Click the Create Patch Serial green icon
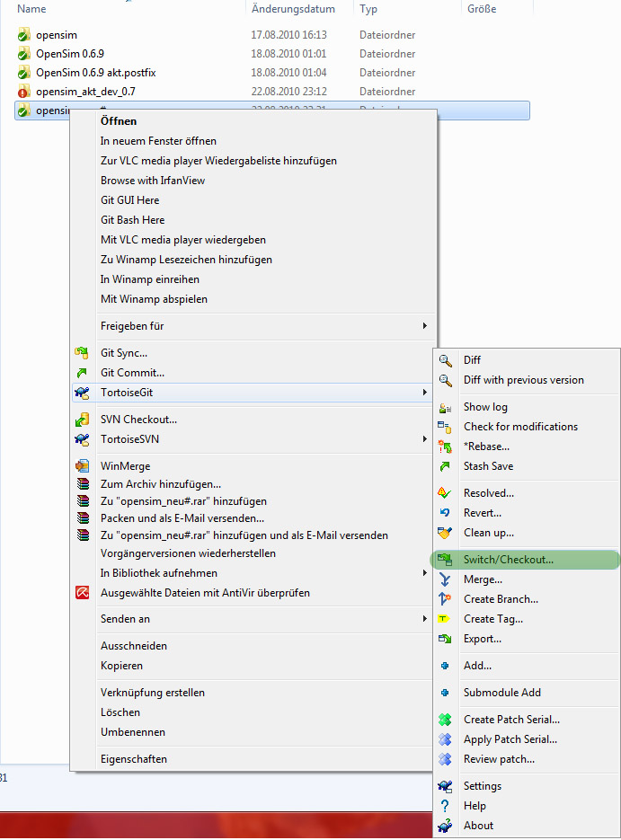Viewport: 621px width, 840px height. point(445,720)
